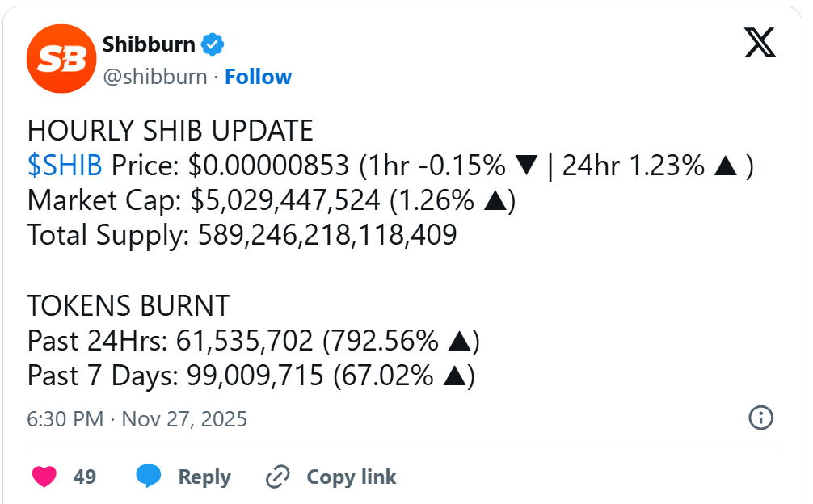Viewport: 813px width, 504px height.
Task: Click the Copy link label text
Action: (351, 477)
